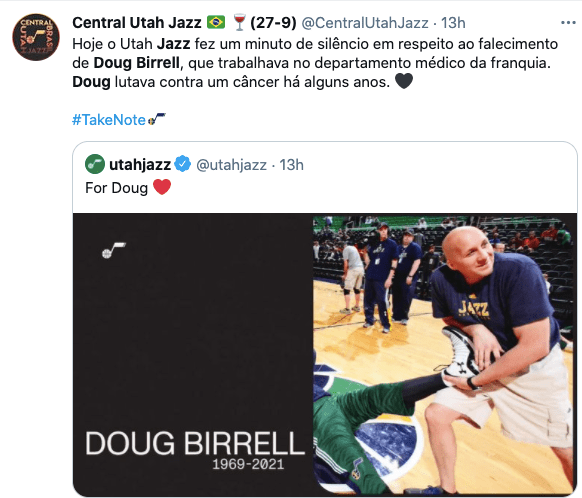Click the 13h timestamp in quoted tweet
Image resolution: width=582 pixels, height=498 pixels.
(x=291, y=165)
